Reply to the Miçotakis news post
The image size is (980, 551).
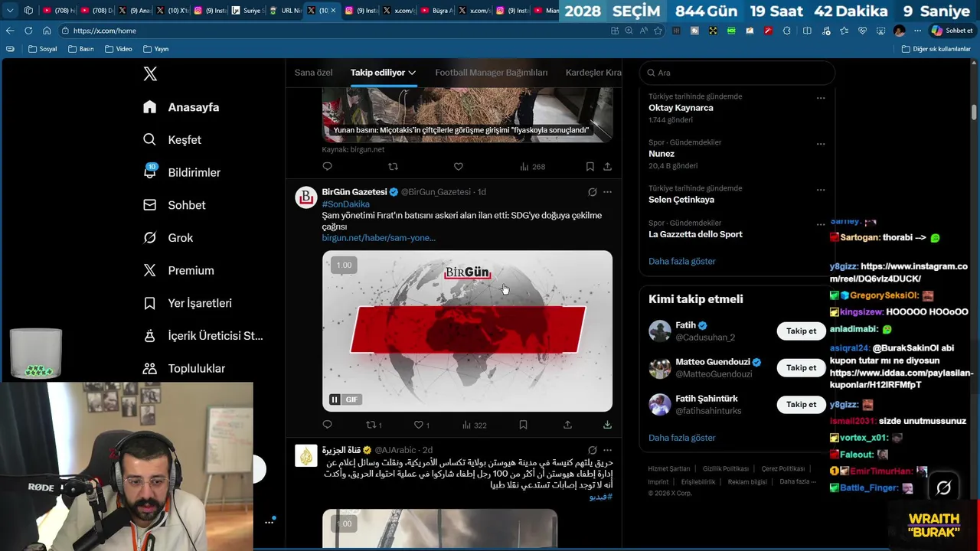[x=327, y=166]
